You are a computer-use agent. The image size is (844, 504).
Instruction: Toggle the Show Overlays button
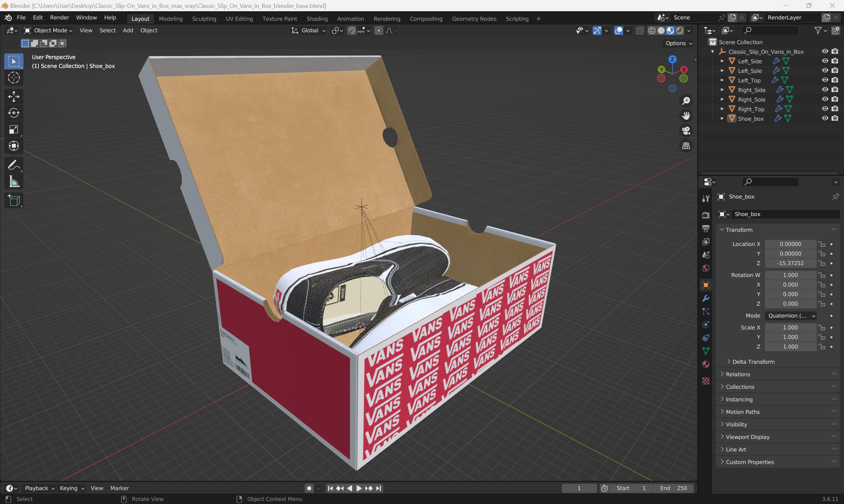coord(619,31)
